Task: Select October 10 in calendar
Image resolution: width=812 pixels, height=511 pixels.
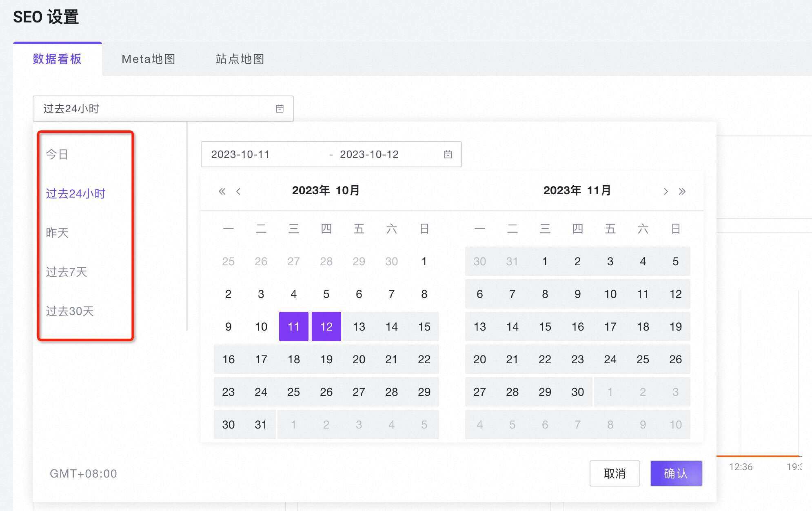Action: [261, 327]
